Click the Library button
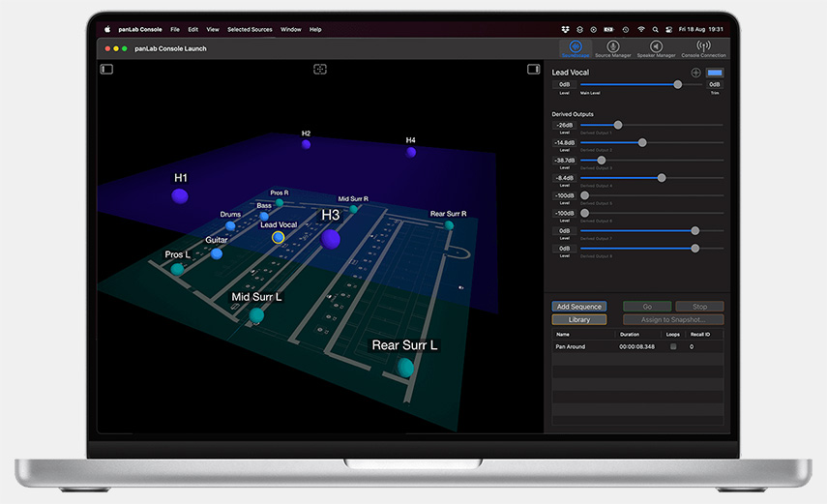The image size is (827, 504). 579,320
